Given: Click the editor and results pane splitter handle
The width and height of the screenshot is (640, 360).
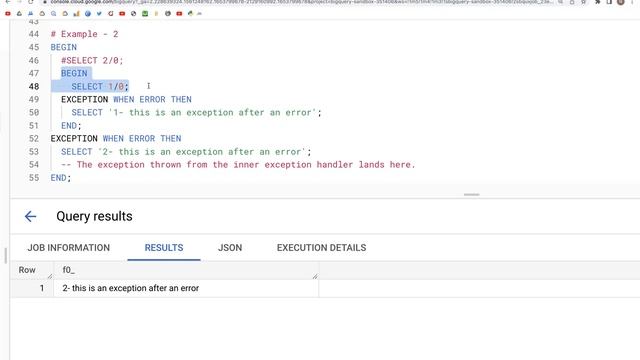Looking at the screenshot, I should [471, 195].
